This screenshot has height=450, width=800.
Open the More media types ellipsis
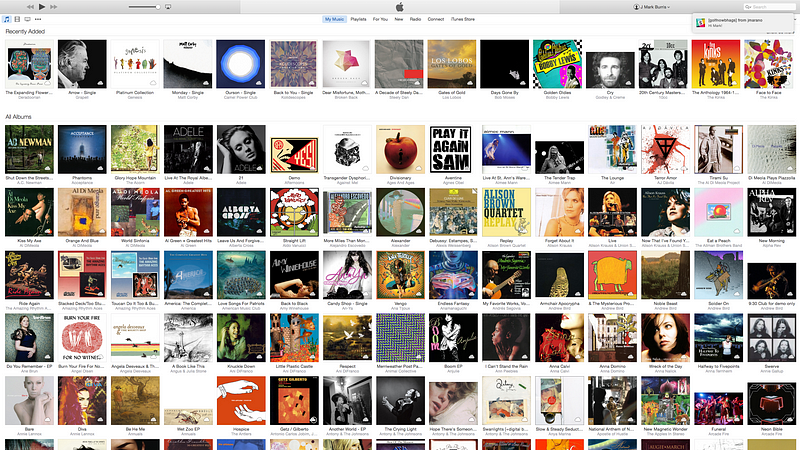point(38,19)
